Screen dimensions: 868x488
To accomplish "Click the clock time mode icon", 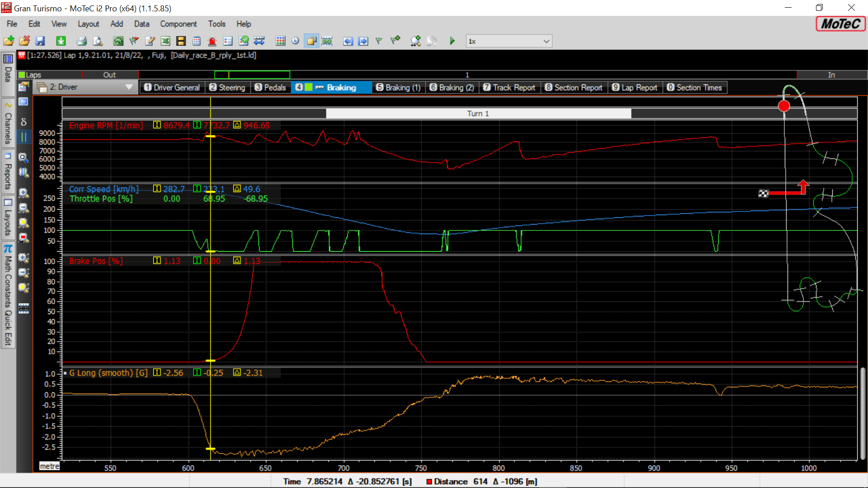I will [295, 41].
